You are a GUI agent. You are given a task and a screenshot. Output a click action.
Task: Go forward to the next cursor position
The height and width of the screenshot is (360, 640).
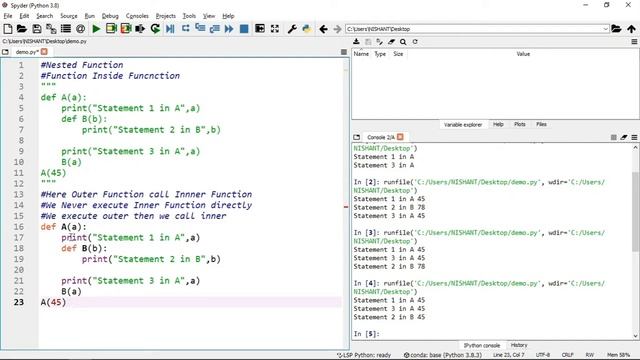(337, 29)
